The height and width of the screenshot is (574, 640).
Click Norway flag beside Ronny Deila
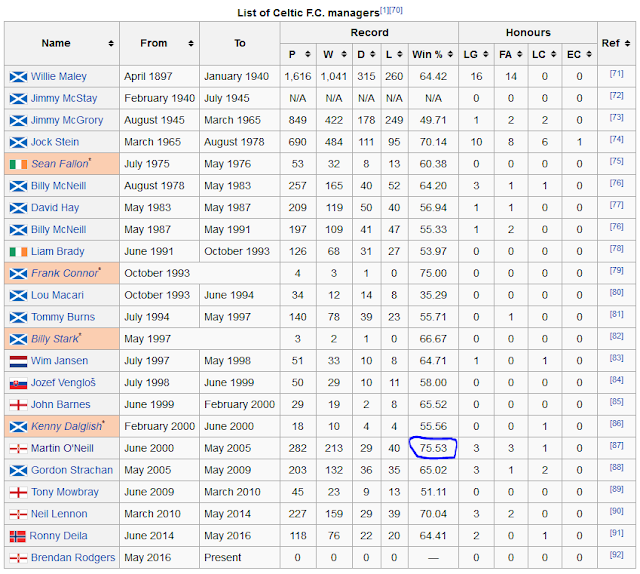[x=18, y=536]
